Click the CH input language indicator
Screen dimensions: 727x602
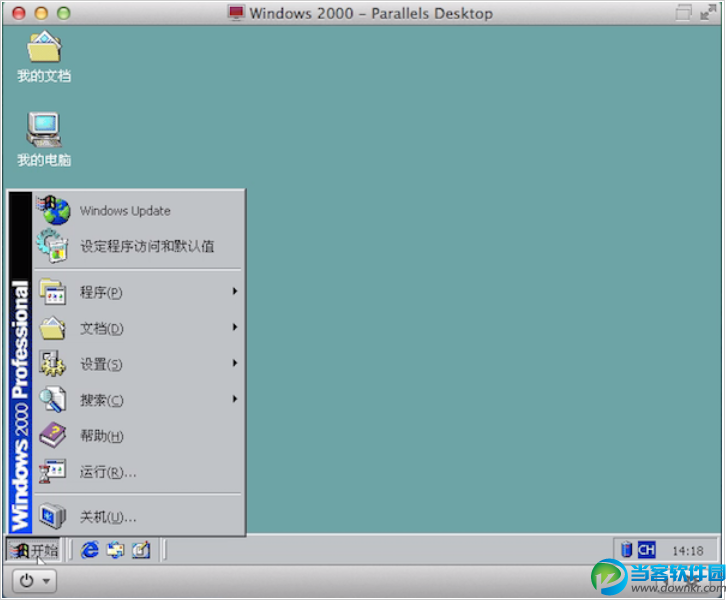(x=646, y=550)
